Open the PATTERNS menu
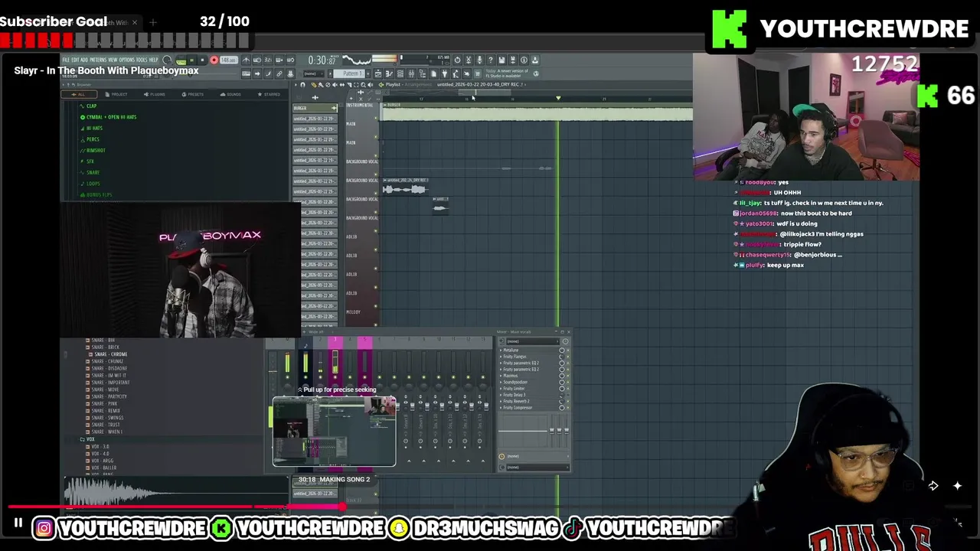 [98, 59]
